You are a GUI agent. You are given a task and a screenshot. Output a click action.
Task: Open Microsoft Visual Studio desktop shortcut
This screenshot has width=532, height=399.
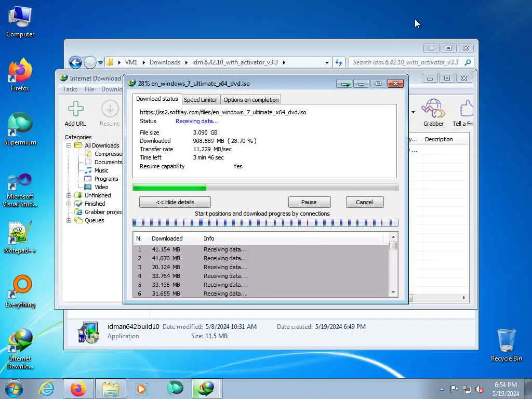click(20, 190)
